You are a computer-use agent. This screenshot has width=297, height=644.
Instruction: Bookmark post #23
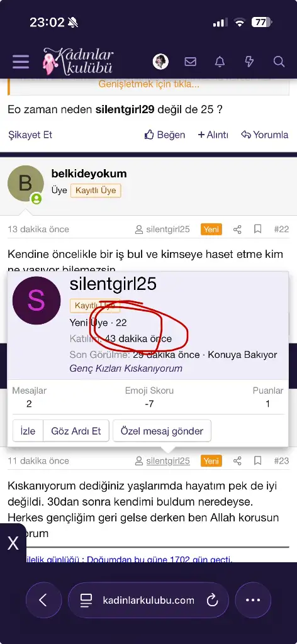click(x=257, y=461)
